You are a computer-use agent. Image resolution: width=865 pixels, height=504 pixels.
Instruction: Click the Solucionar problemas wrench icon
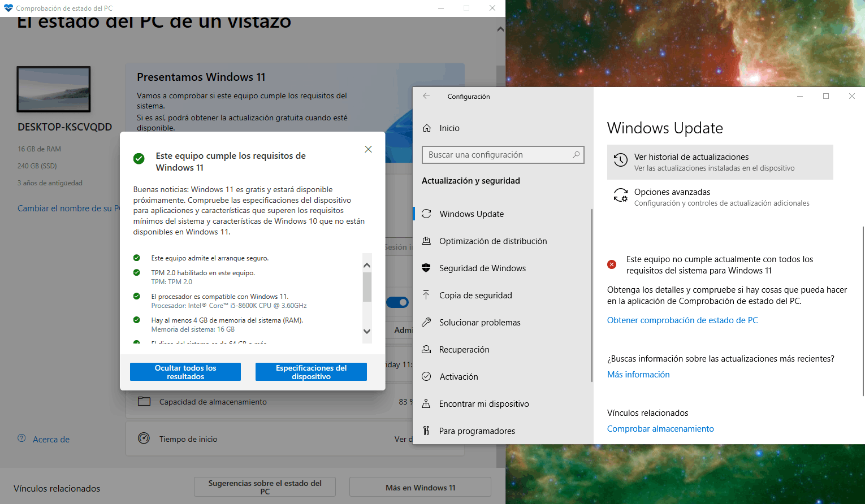tap(427, 322)
